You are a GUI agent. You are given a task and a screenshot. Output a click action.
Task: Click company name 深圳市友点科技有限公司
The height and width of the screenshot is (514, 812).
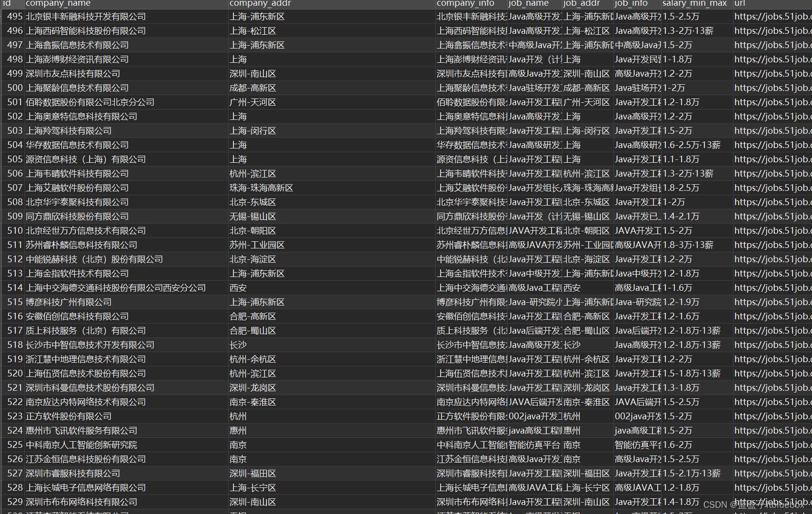tap(73, 74)
